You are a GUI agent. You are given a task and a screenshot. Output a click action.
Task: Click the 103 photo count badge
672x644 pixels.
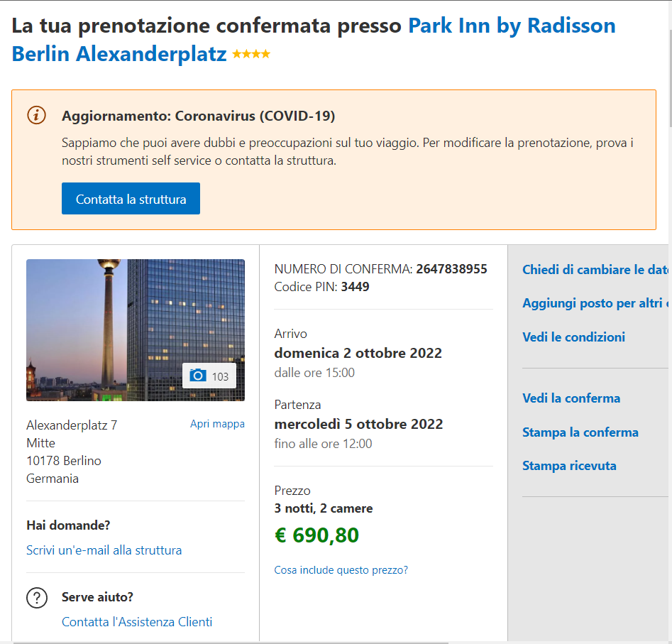[209, 376]
